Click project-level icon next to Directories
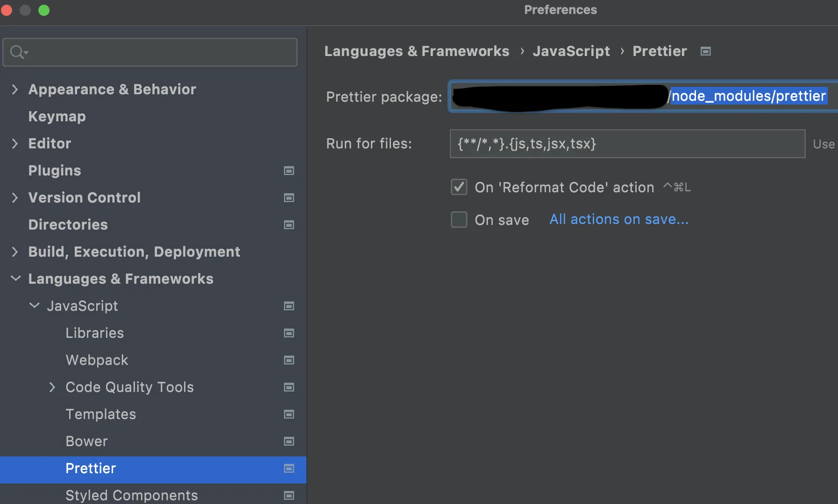The width and height of the screenshot is (838, 504). point(289,225)
